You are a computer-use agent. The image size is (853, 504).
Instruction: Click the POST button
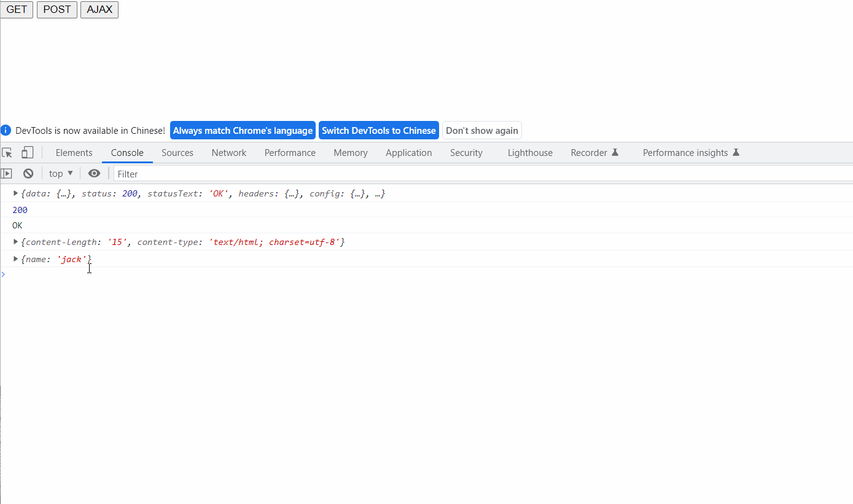[x=57, y=10]
